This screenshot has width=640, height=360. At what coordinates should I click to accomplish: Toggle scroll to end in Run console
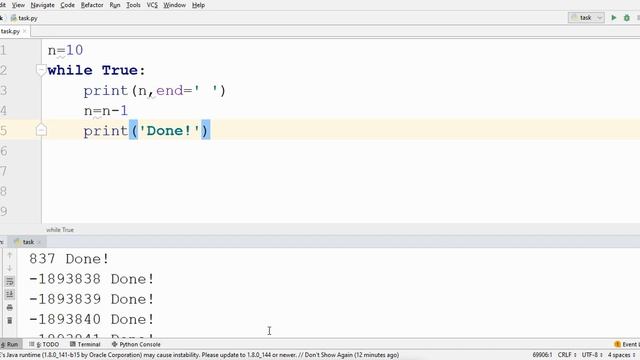click(10, 294)
